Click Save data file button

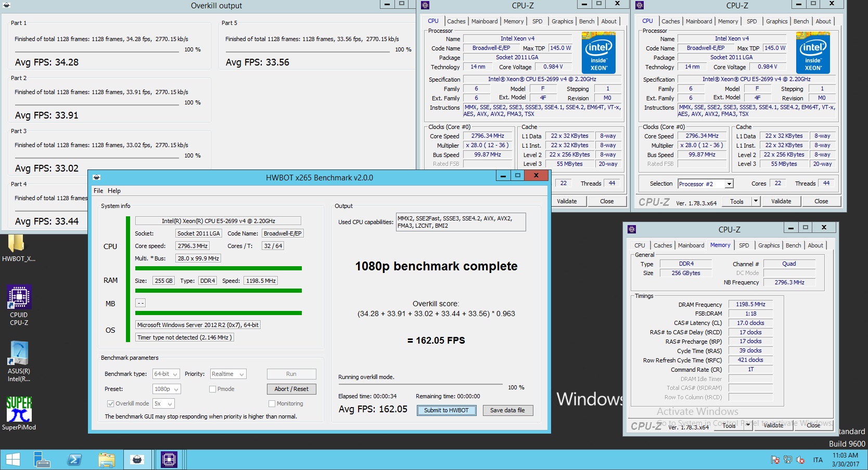tap(507, 410)
